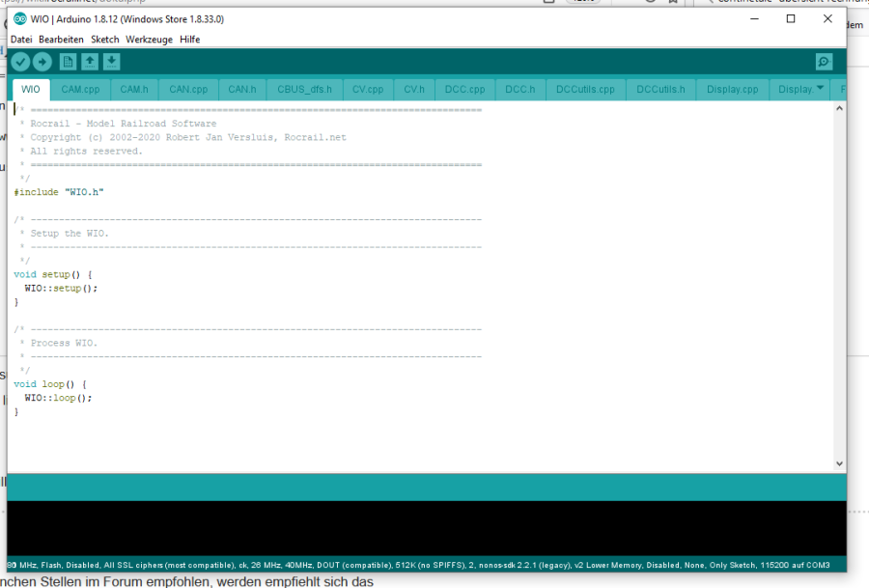The height and width of the screenshot is (588, 869).
Task: Create a new sketch with the New icon
Action: (68, 62)
